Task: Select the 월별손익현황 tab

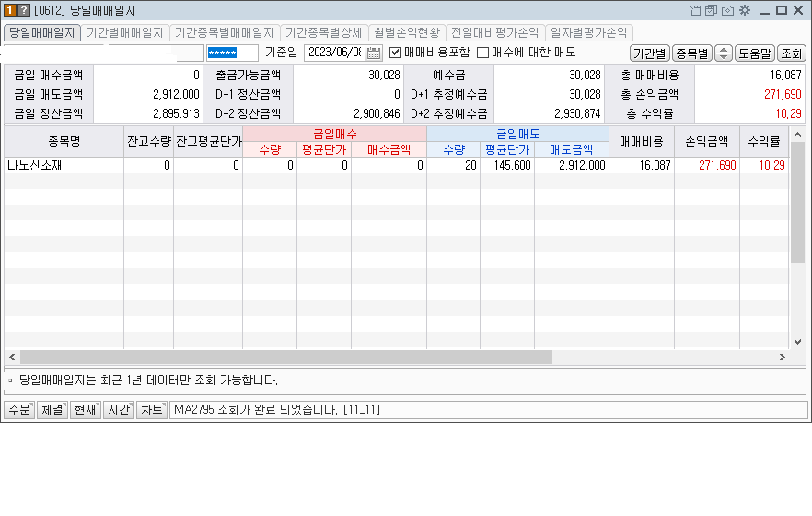Action: coord(407,32)
